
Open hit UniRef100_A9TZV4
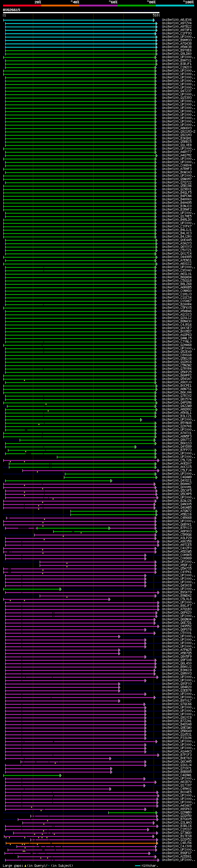[177, 23]
